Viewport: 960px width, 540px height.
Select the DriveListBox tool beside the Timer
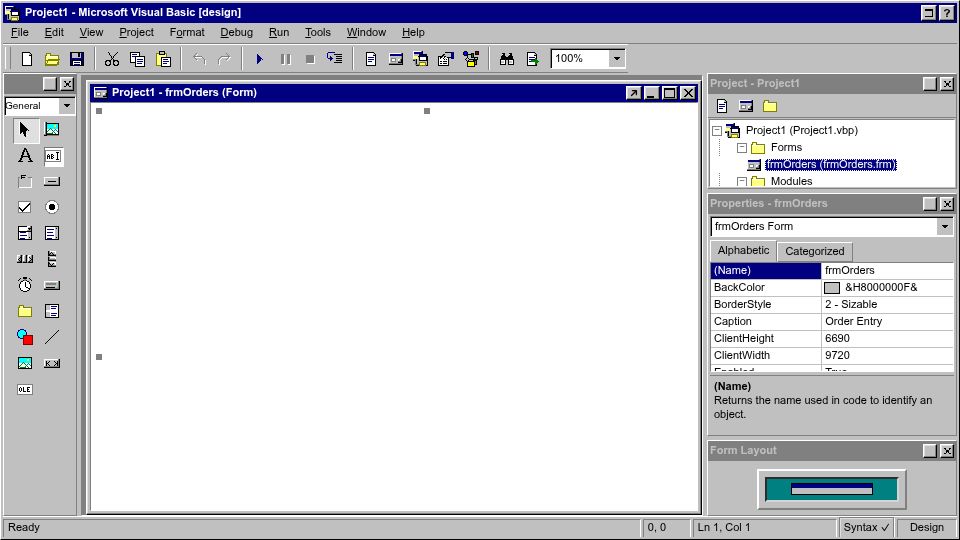click(x=52, y=285)
